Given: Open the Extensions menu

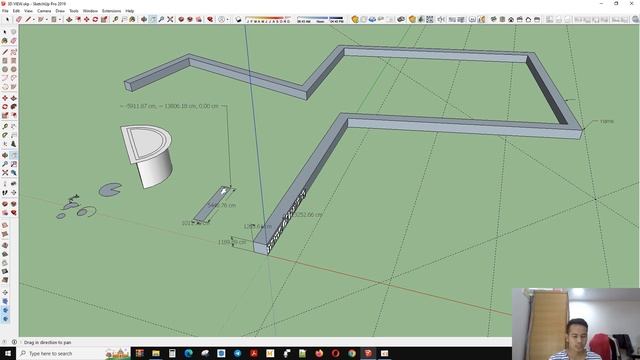Looking at the screenshot, I should (x=111, y=11).
